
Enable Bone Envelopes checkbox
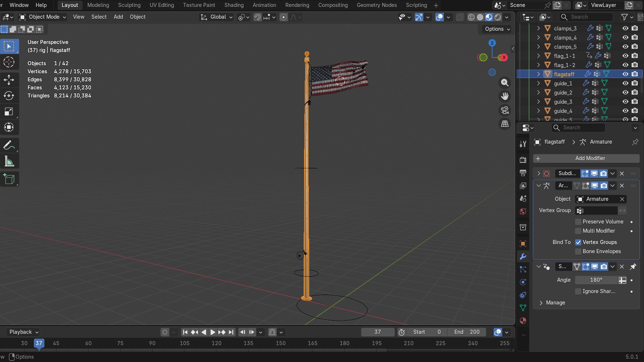tap(578, 251)
